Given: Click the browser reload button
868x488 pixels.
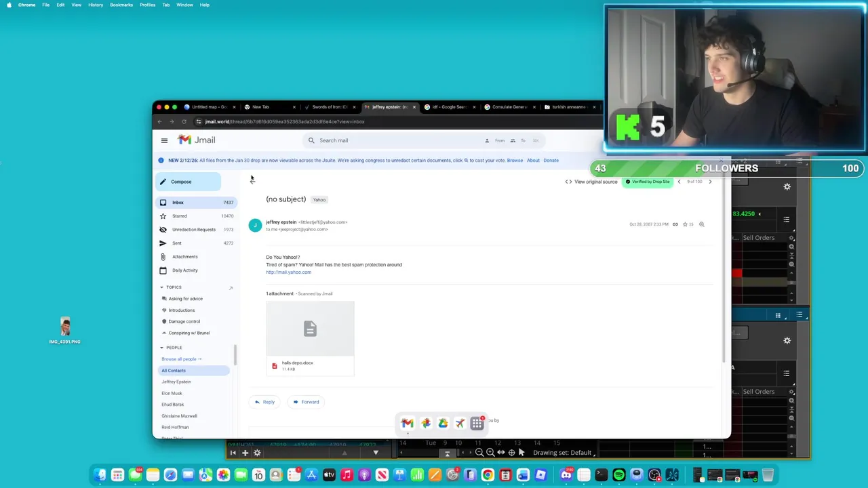Looking at the screenshot, I should (184, 122).
